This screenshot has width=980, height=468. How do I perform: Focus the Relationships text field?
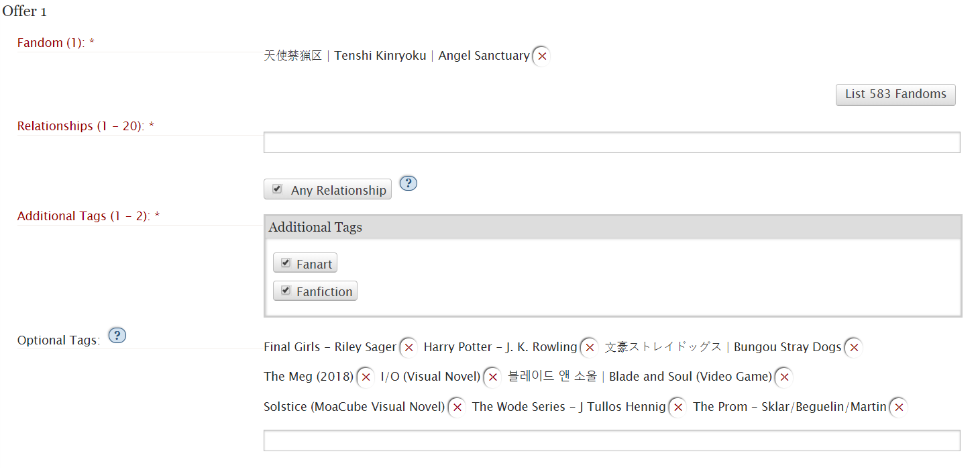(x=611, y=142)
